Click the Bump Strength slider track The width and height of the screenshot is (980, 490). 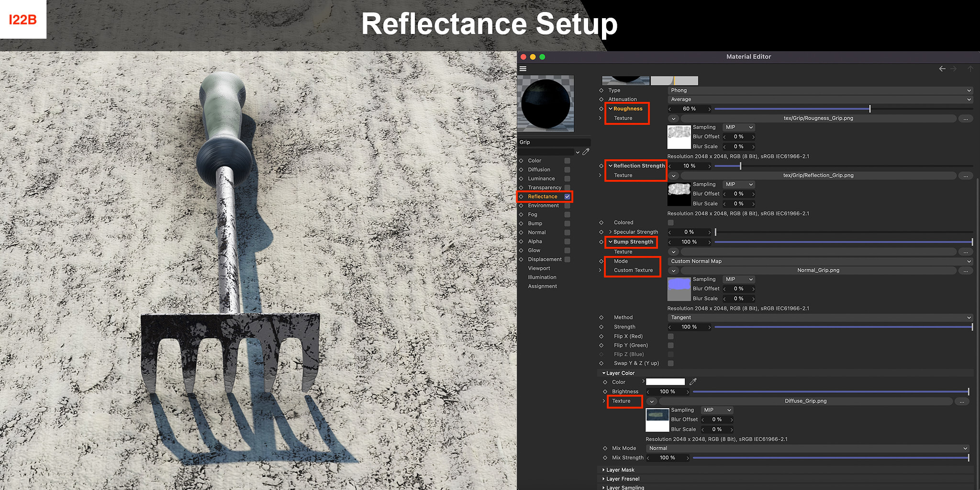(844, 242)
